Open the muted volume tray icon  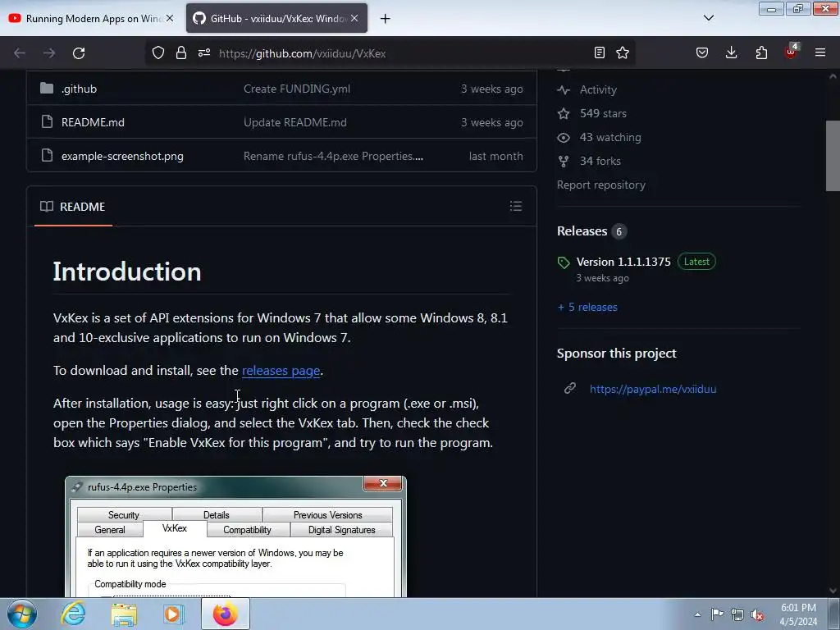click(757, 614)
